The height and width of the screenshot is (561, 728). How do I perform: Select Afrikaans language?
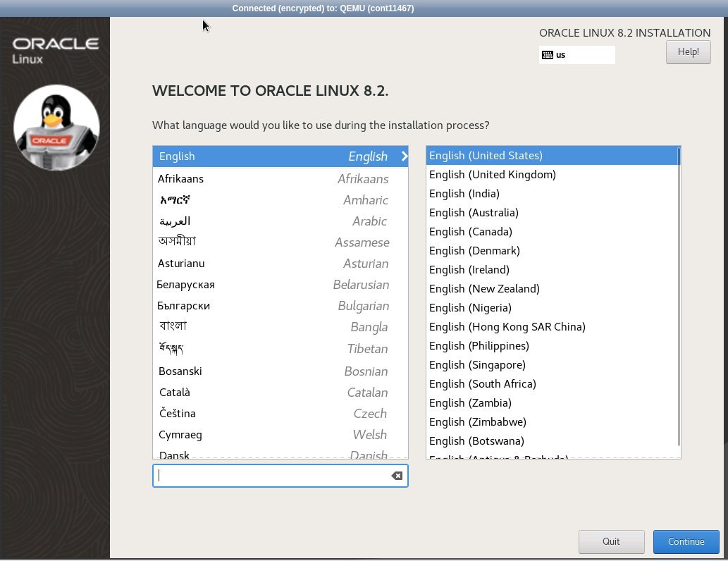click(x=280, y=179)
